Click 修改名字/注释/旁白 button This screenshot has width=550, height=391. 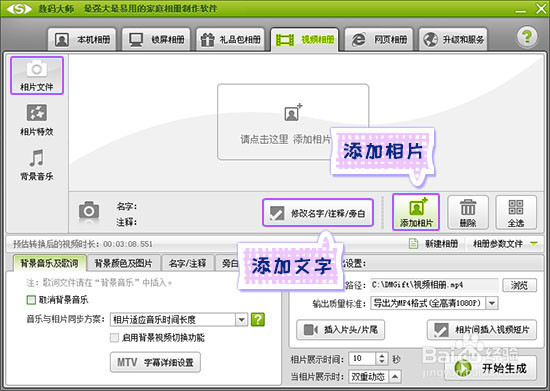pyautogui.click(x=318, y=213)
